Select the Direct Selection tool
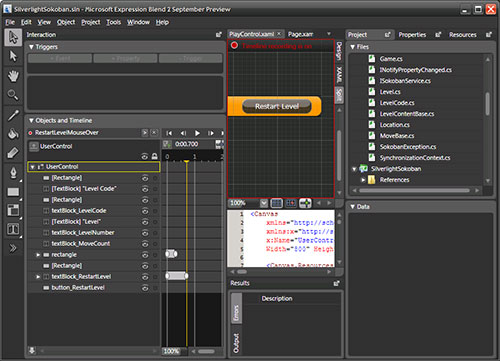Image resolution: width=500 pixels, height=361 pixels. 13,56
